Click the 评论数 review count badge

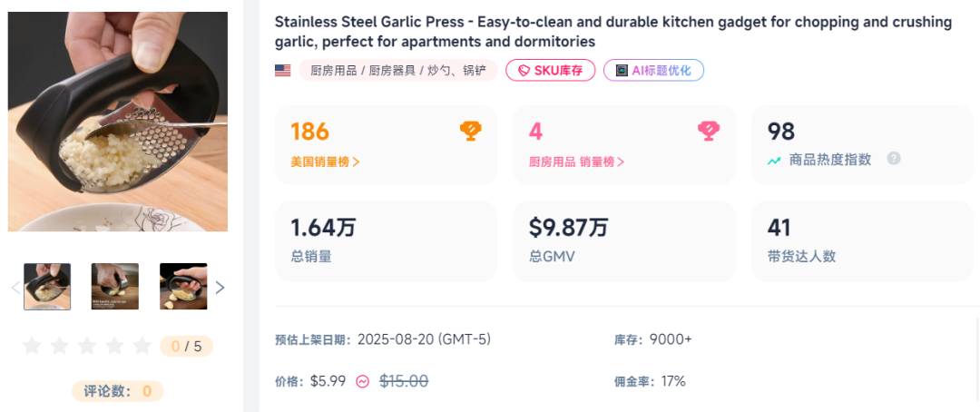coord(118,391)
